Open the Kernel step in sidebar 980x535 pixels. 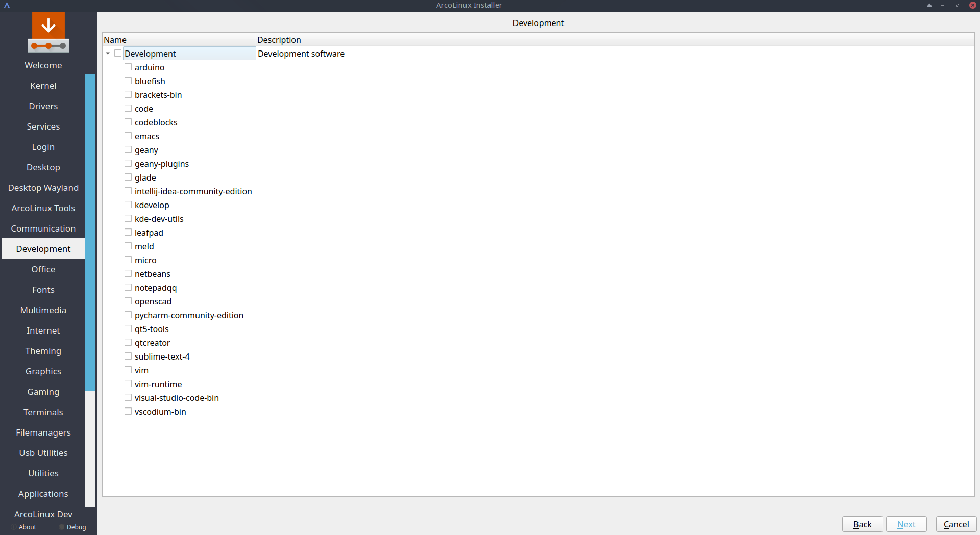coord(43,86)
